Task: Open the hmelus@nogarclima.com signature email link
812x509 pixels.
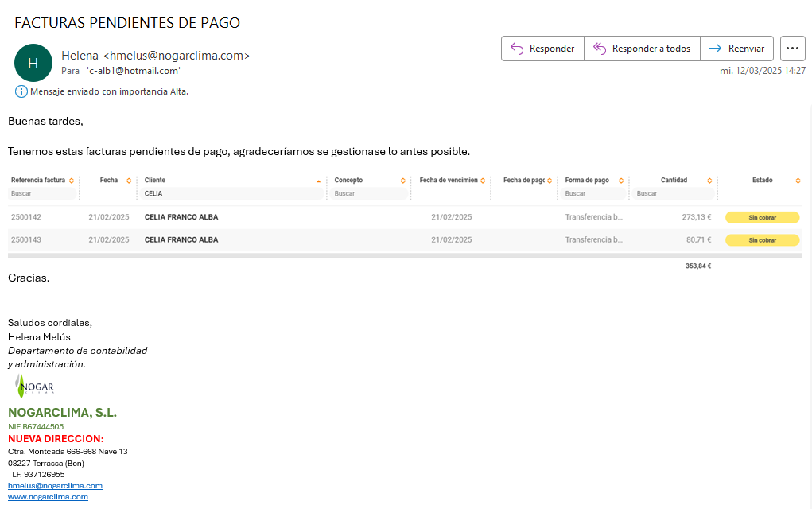Action: pyautogui.click(x=55, y=485)
